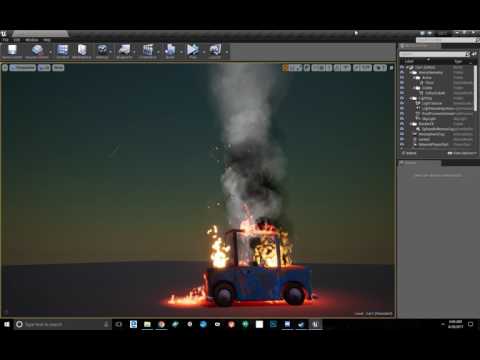Open the Chrome taskbar icon
Image resolution: width=480 pixels, height=360 pixels.
tap(161, 324)
